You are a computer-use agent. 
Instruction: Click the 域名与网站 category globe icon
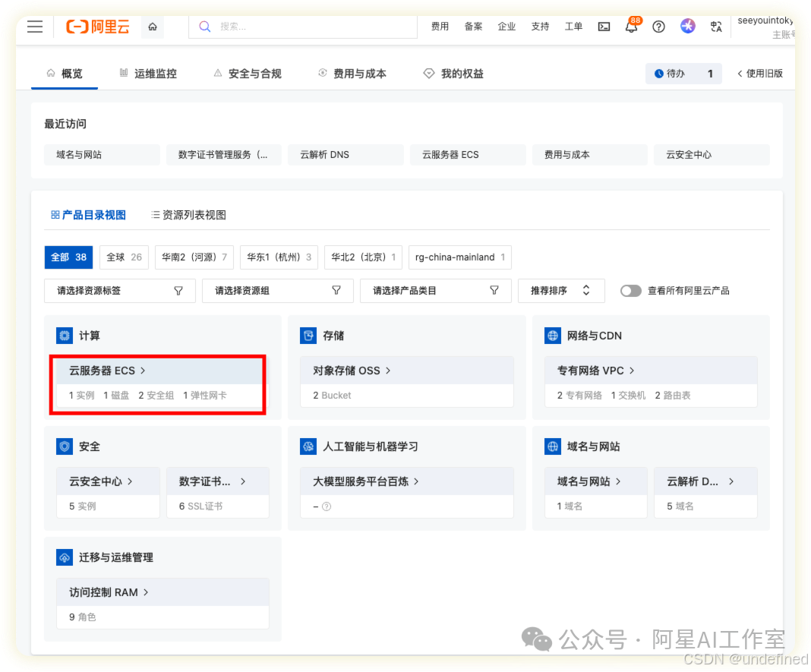[552, 446]
